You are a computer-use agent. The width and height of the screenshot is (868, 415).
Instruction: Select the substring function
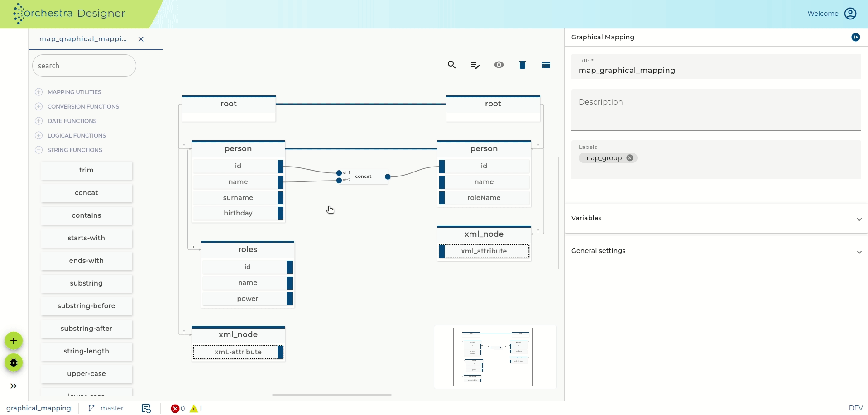click(x=86, y=283)
